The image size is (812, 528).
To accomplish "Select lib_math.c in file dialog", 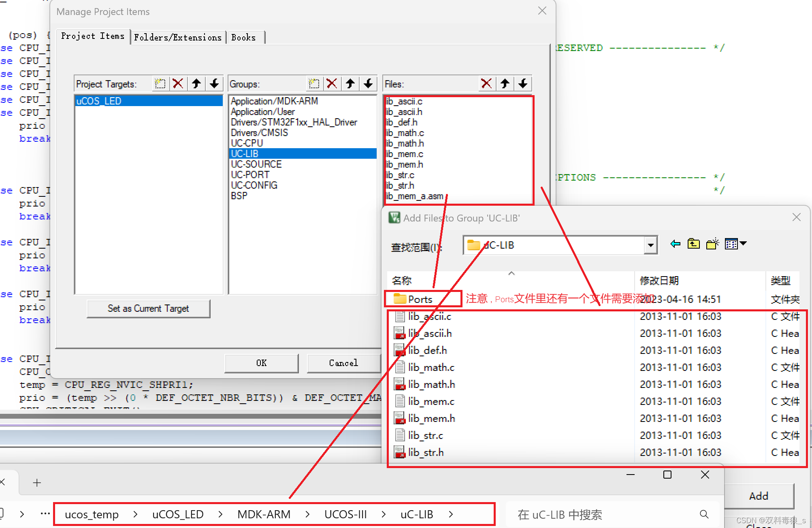I will coord(425,367).
